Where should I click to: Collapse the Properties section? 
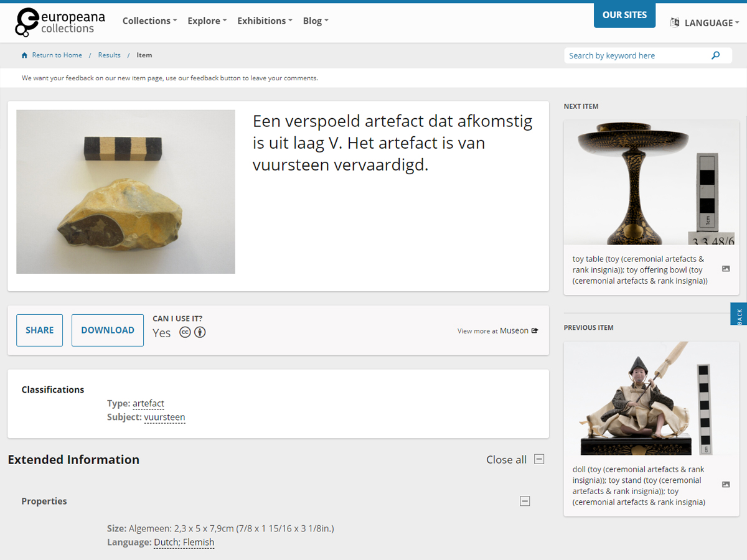pyautogui.click(x=525, y=501)
